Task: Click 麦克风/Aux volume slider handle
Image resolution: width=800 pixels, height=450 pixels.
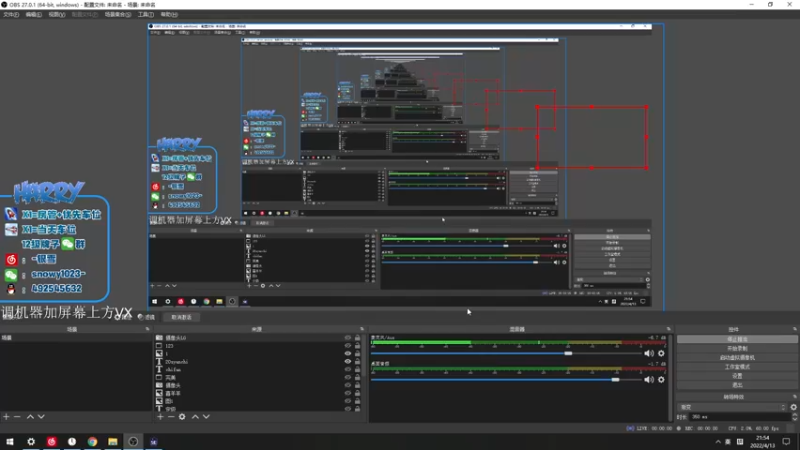Action: click(x=568, y=353)
